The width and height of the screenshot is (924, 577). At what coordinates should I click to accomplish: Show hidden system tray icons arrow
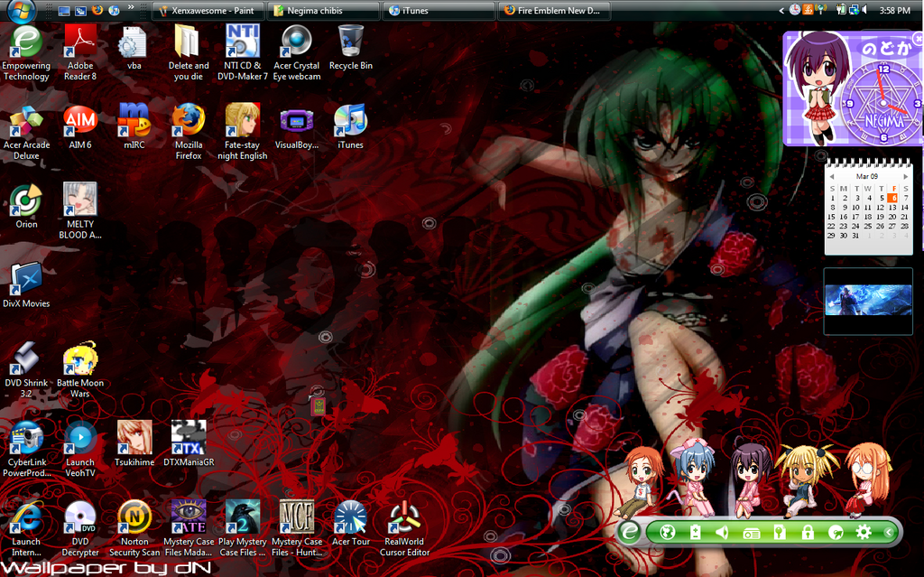pos(782,10)
